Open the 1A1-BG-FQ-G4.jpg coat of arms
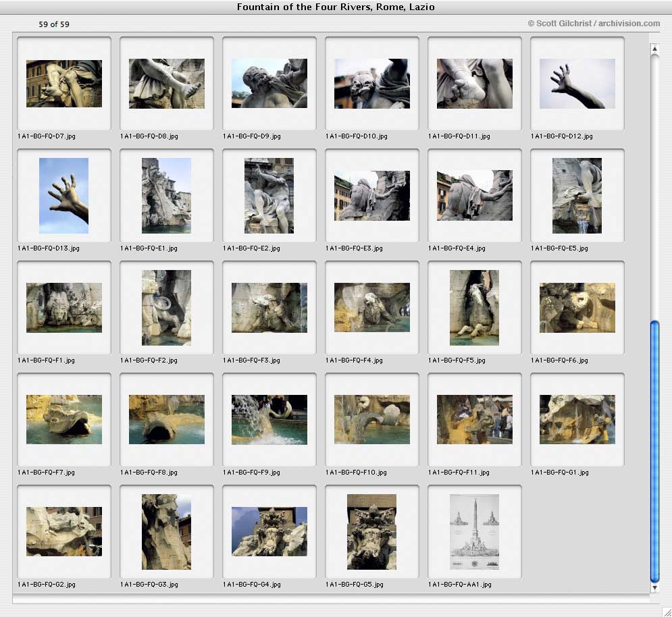 point(269,532)
